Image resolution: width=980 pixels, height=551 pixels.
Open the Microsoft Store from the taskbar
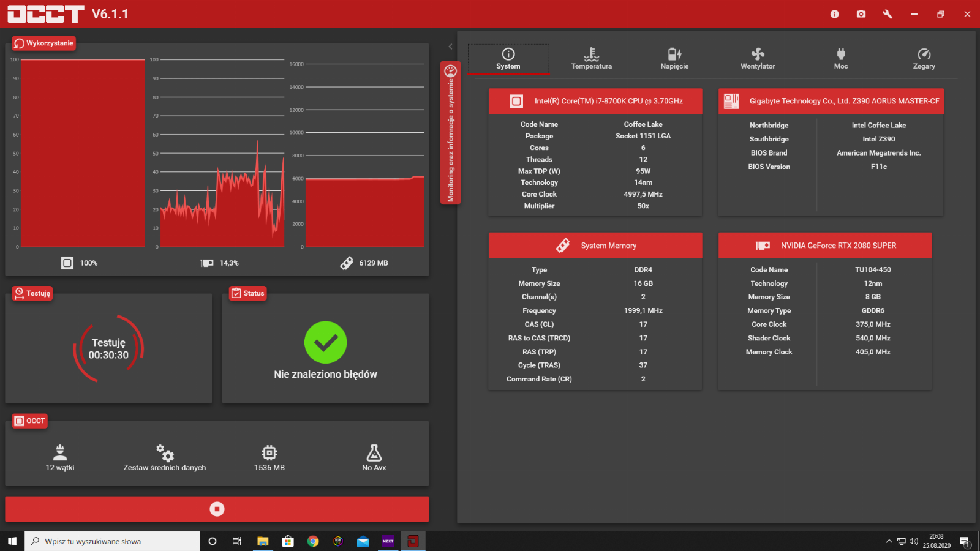pos(288,541)
